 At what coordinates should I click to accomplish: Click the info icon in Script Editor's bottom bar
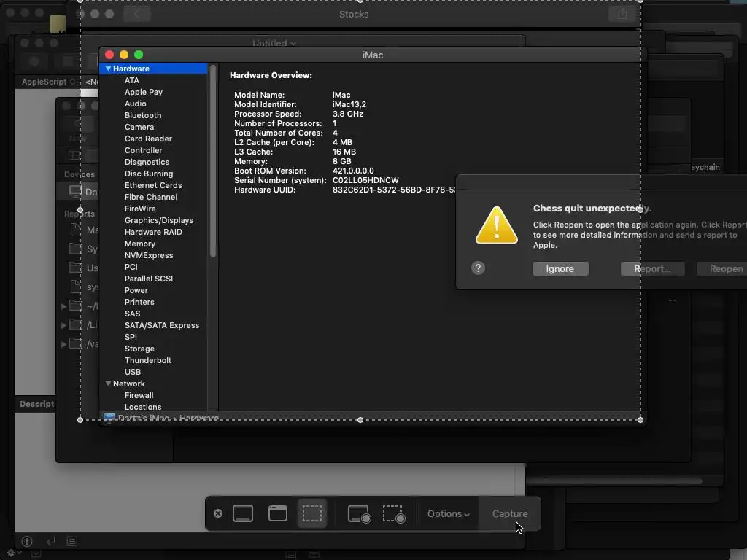pyautogui.click(x=27, y=542)
